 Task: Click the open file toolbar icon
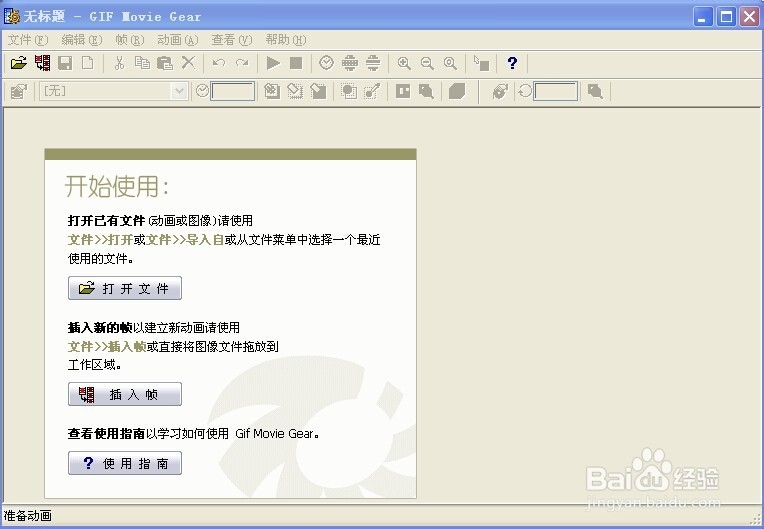tap(19, 63)
